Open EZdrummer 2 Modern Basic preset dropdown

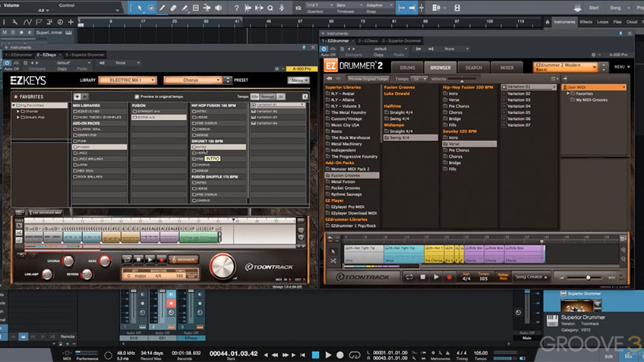click(x=566, y=67)
